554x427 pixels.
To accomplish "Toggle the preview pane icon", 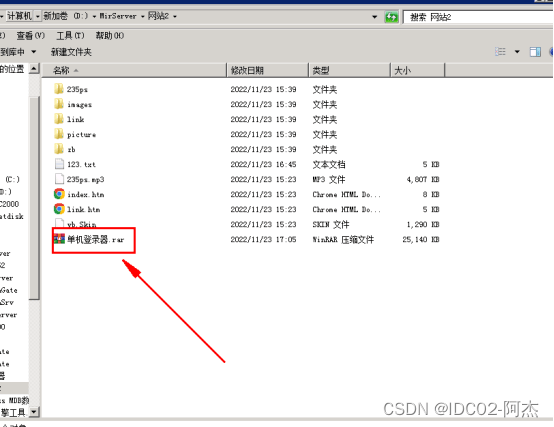I will pos(535,52).
